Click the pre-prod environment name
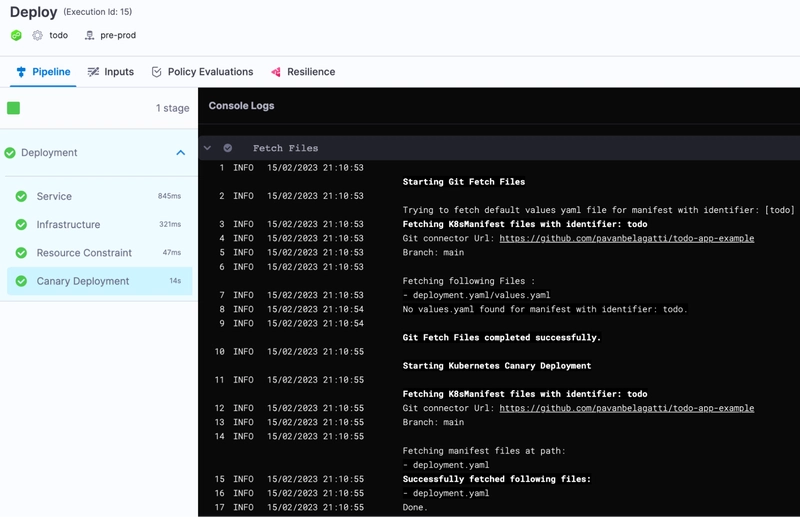 pyautogui.click(x=118, y=35)
